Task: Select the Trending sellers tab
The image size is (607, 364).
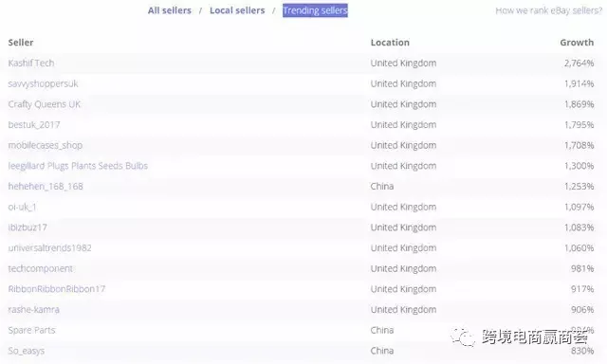Action: [x=315, y=10]
